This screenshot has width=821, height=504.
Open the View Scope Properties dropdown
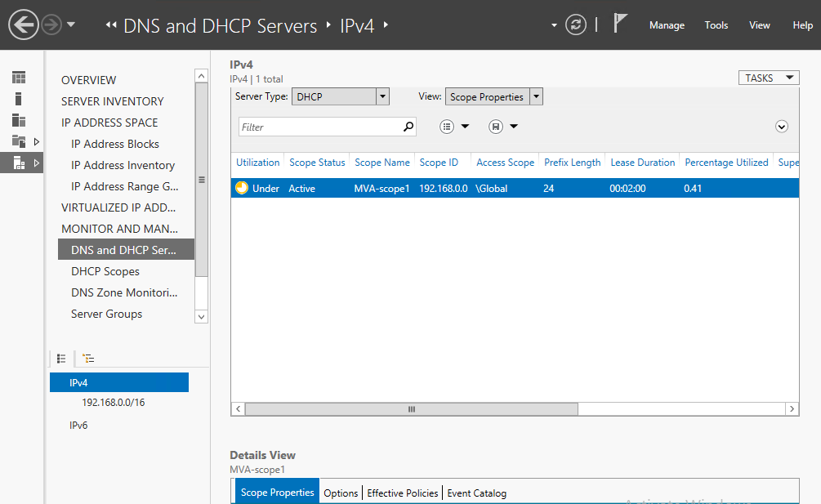[x=536, y=97]
